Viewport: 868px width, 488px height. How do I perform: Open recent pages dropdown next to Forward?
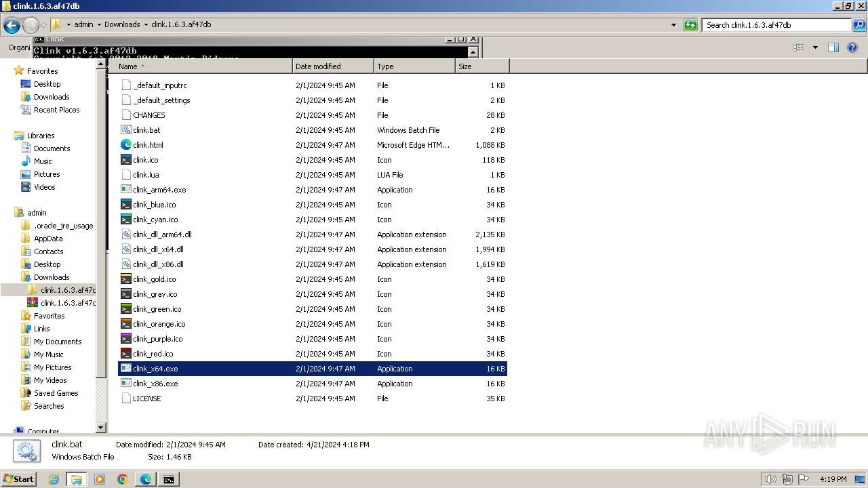click(43, 25)
